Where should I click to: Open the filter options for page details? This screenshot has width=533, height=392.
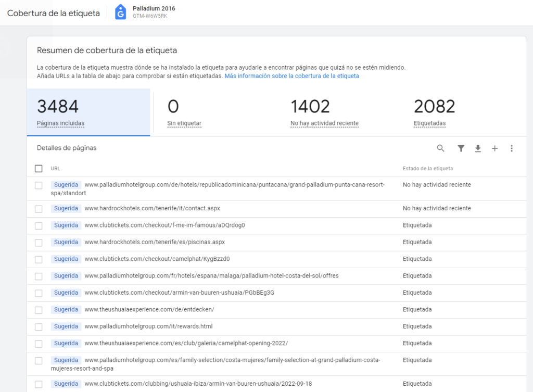pos(461,148)
